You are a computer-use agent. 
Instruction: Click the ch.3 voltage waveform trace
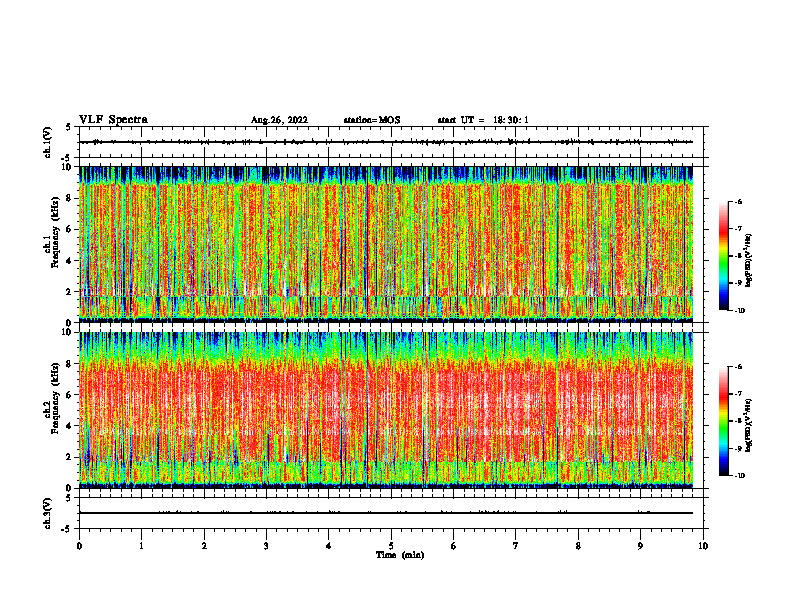coord(386,513)
